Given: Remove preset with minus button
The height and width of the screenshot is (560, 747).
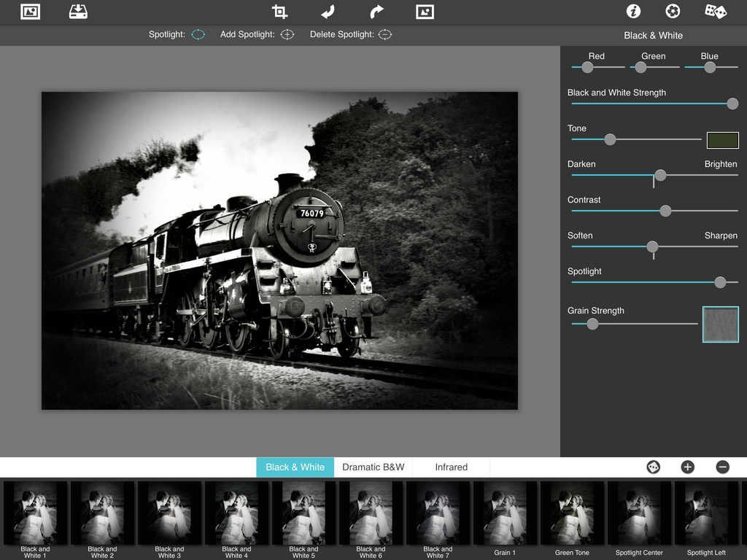Looking at the screenshot, I should coord(722,467).
